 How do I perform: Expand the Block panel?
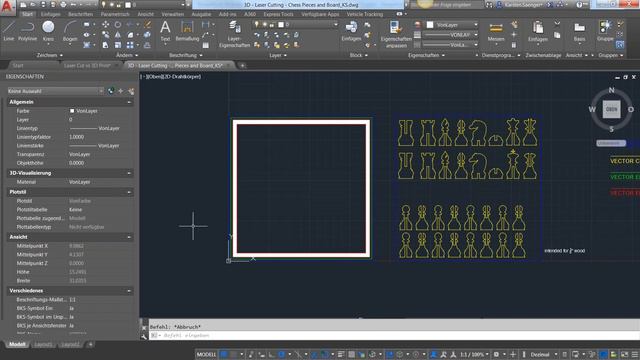pos(358,55)
